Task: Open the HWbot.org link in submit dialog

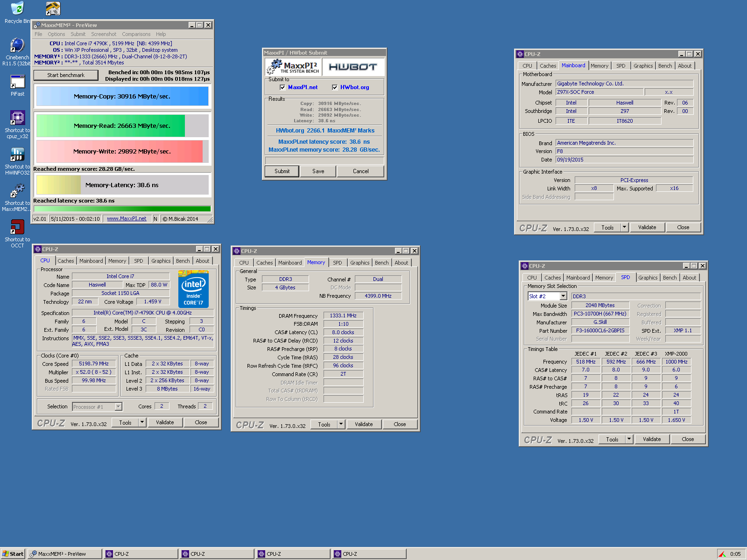Action: coord(354,87)
